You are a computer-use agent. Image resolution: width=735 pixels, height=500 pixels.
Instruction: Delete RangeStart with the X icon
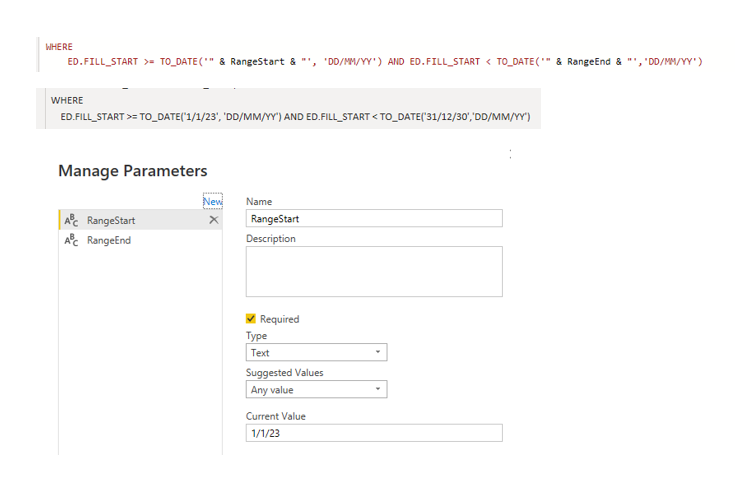(x=214, y=220)
